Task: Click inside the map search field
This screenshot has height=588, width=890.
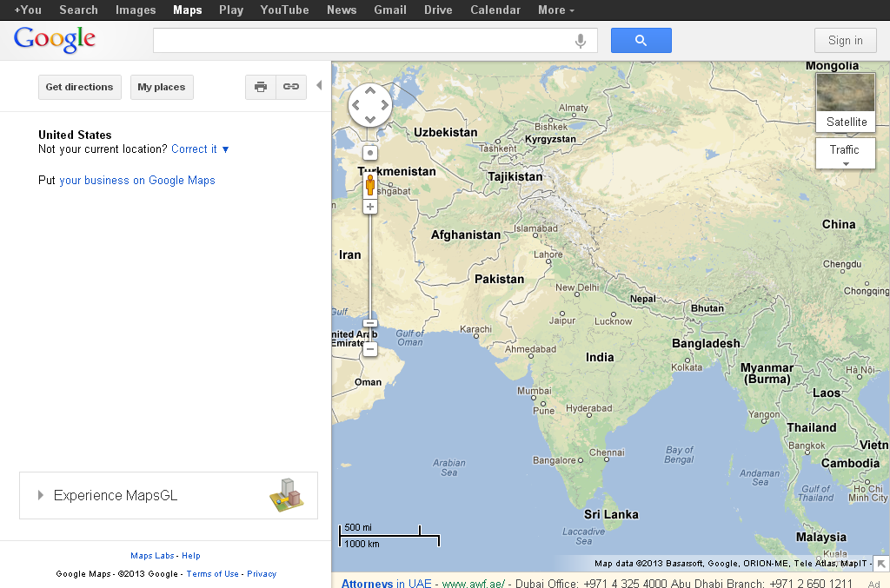Action: click(365, 40)
